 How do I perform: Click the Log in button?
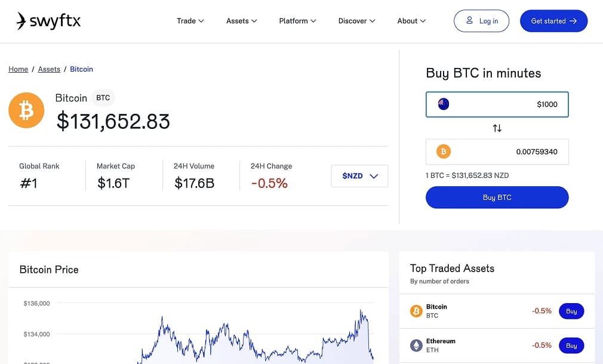(481, 21)
